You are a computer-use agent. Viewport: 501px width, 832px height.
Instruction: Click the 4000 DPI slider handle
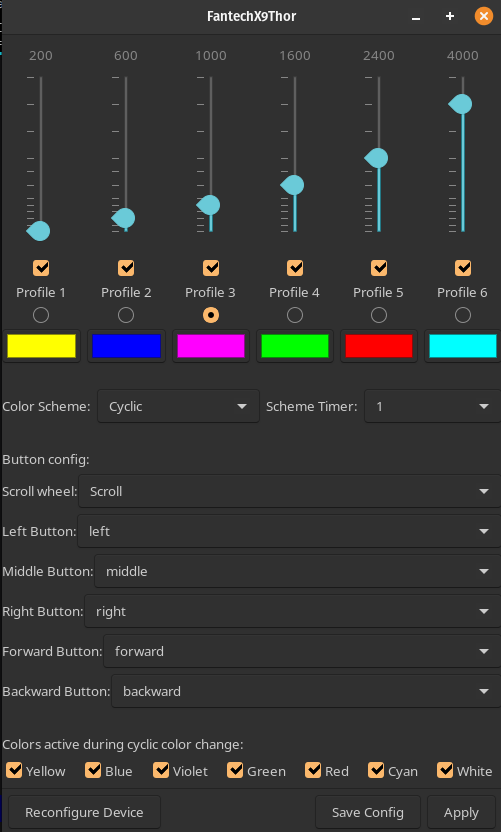461,105
